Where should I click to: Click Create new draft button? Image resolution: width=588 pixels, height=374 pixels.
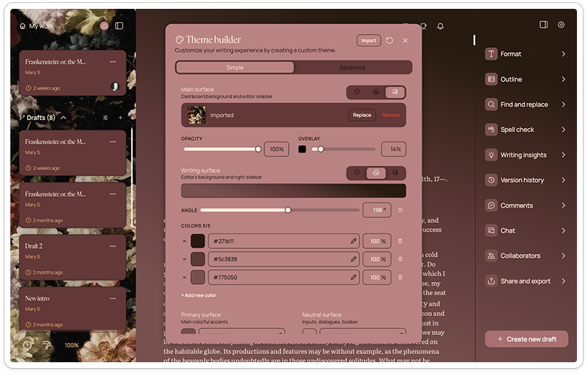[x=527, y=339]
